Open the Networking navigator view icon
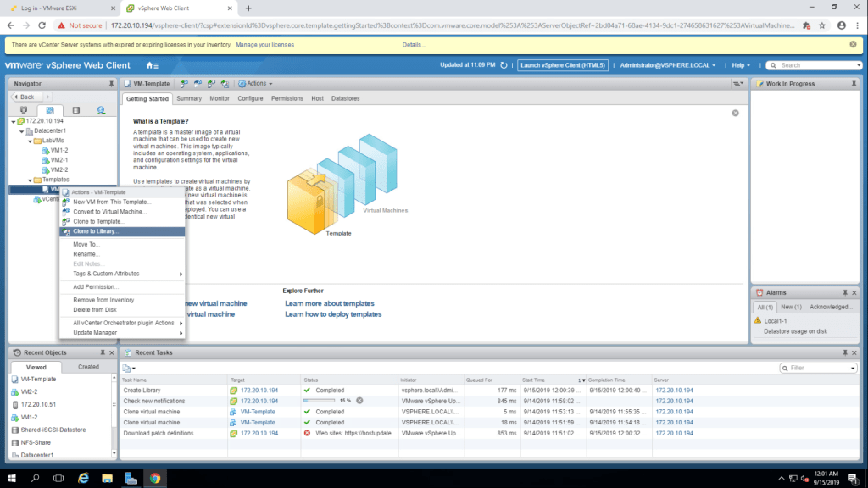Viewport: 868px width, 488px height. 101,110
